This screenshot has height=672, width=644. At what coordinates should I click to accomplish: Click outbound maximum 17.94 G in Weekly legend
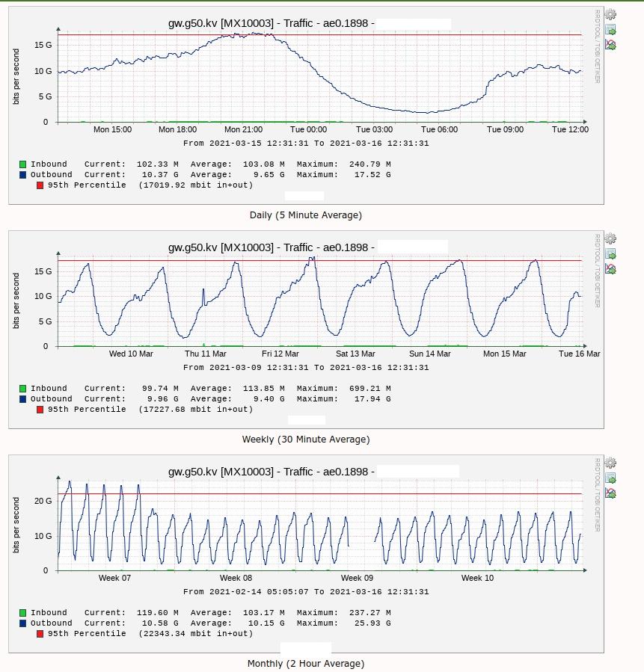click(x=372, y=398)
